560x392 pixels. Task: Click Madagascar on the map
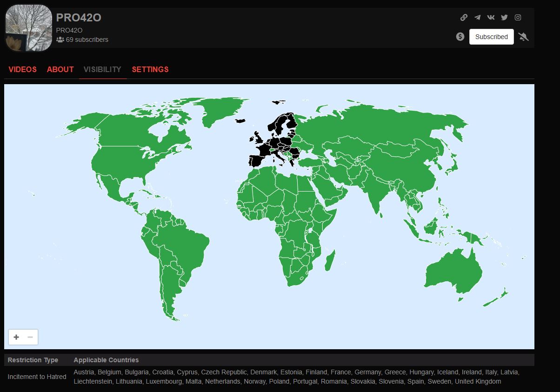pyautogui.click(x=330, y=260)
